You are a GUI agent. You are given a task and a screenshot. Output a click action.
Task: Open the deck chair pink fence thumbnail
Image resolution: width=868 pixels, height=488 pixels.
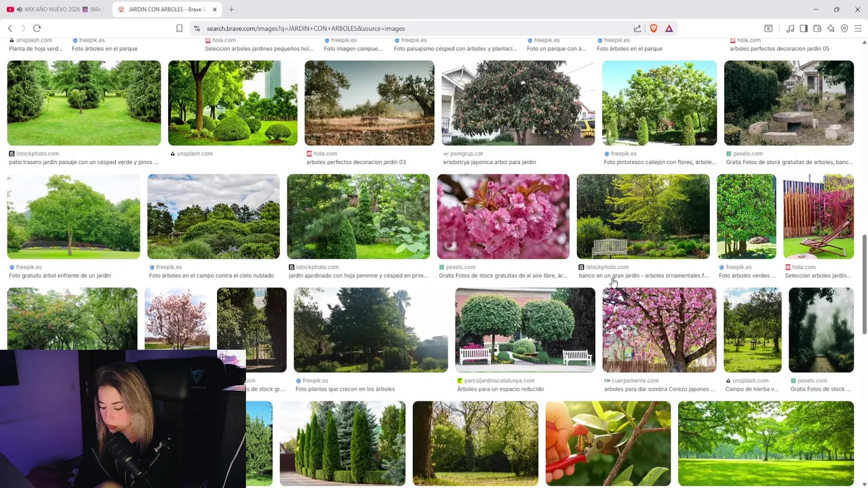click(x=818, y=216)
